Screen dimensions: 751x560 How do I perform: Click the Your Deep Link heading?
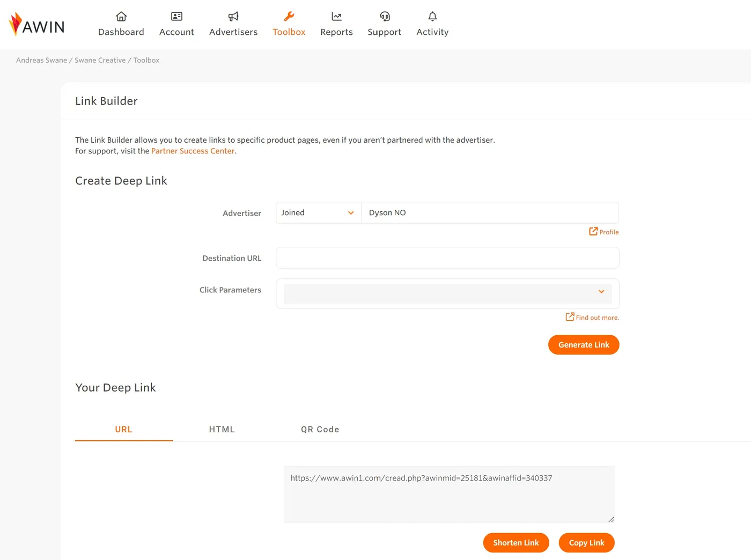115,388
